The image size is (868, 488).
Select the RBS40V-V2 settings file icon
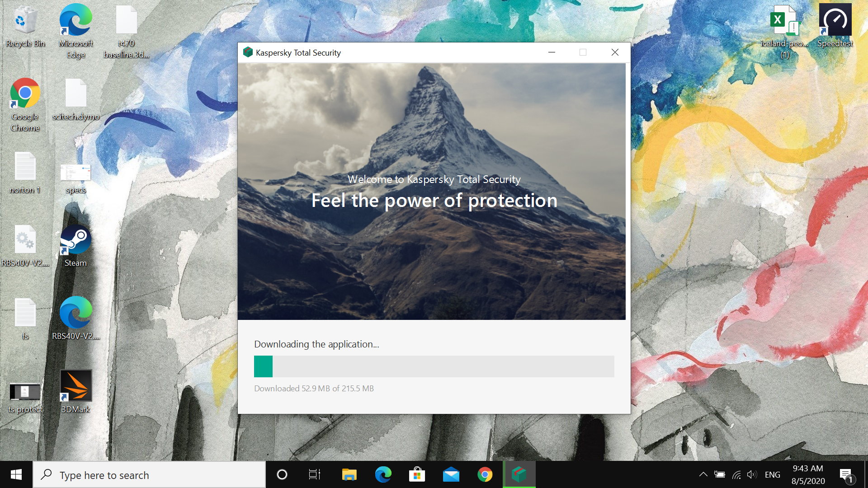tap(25, 246)
